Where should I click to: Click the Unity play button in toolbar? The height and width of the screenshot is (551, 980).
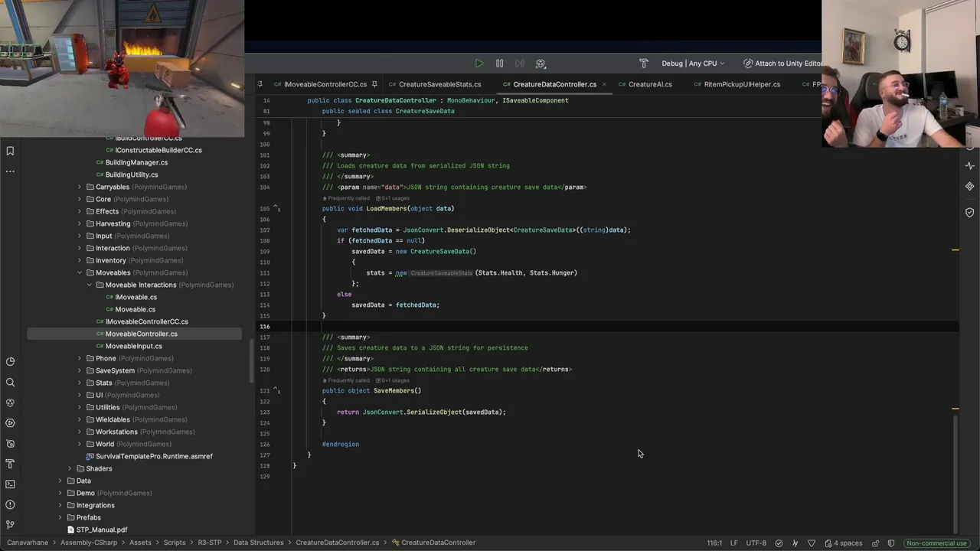point(479,64)
